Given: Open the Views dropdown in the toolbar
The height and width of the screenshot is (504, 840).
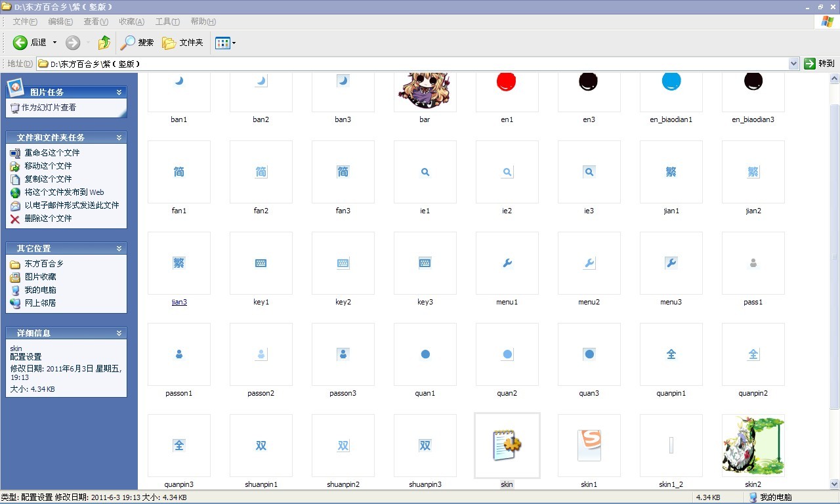Looking at the screenshot, I should [226, 43].
